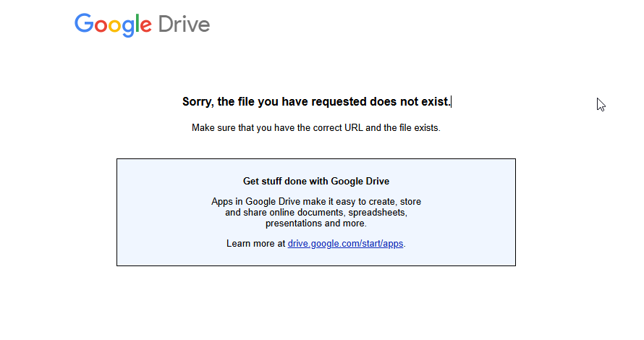
Task: Click the lowercase blue 'g' in Google logo
Action: pos(127,27)
